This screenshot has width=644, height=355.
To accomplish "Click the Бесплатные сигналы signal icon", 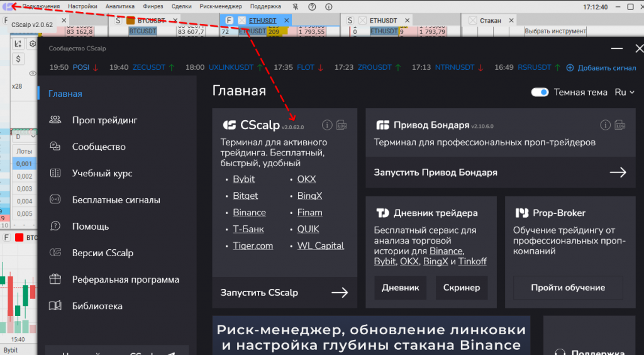I will click(x=55, y=200).
